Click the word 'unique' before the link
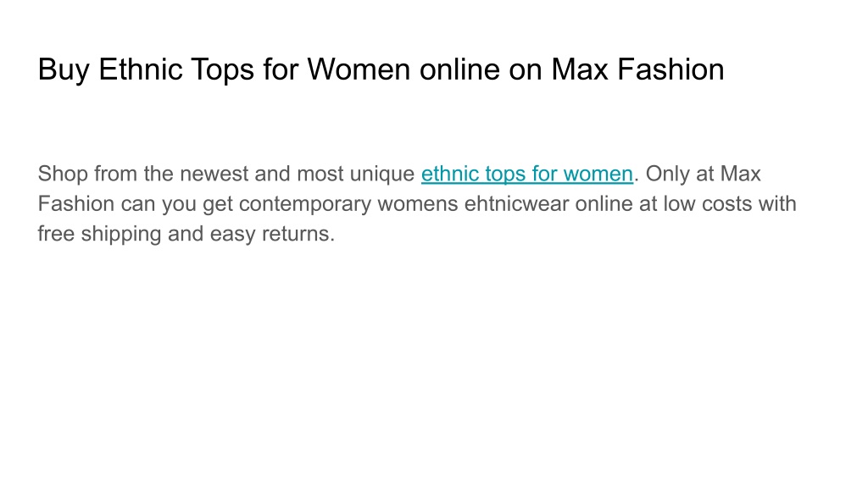868x488 pixels. (x=382, y=175)
